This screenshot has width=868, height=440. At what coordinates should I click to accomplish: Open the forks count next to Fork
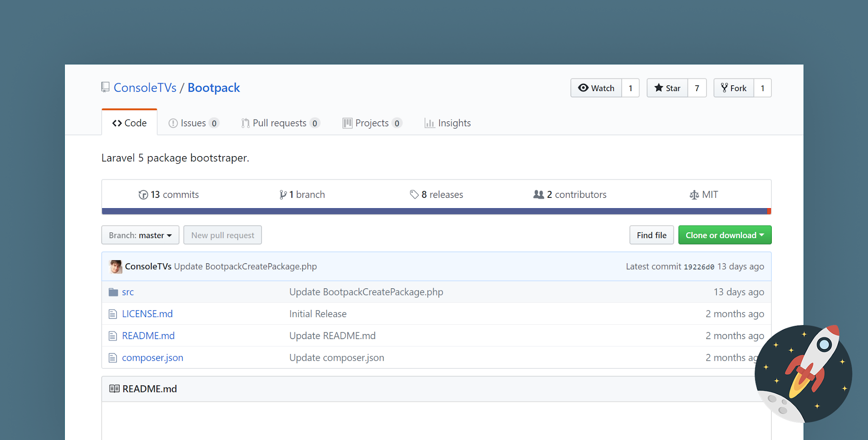pos(763,88)
